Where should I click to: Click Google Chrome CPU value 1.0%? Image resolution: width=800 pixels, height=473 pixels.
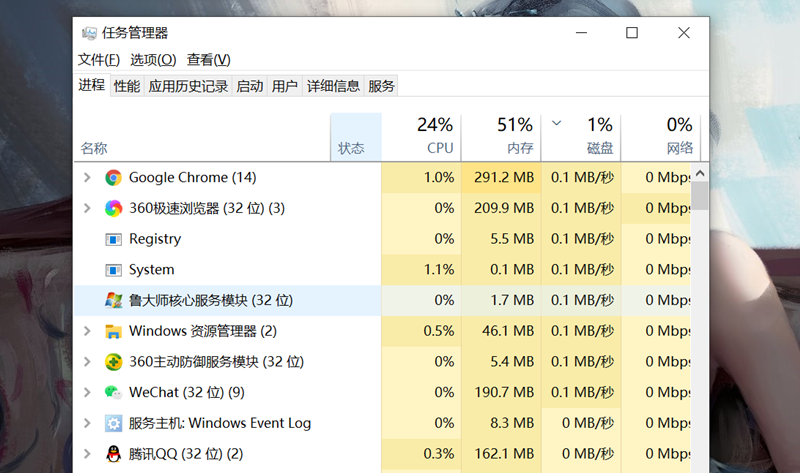439,178
